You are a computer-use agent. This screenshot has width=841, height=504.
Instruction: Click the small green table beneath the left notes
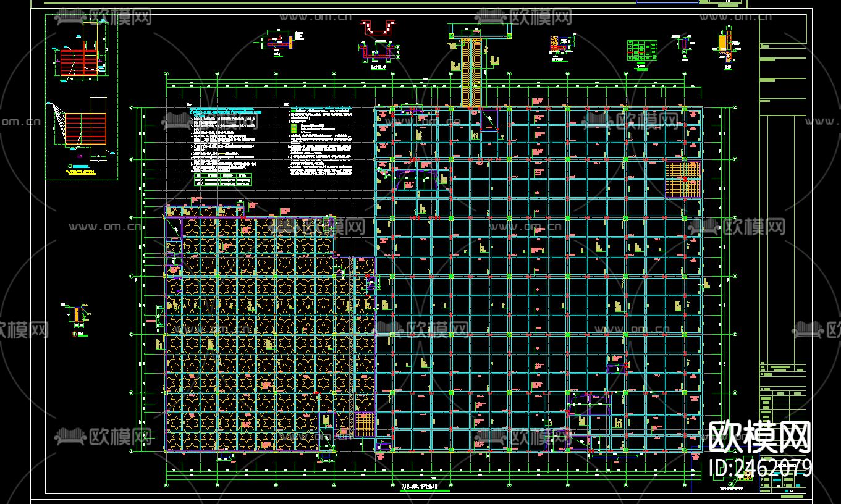pos(224,179)
